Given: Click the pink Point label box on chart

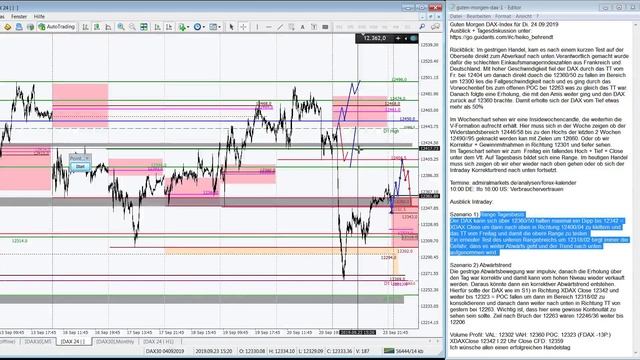Looking at the screenshot, I should coord(80,158).
